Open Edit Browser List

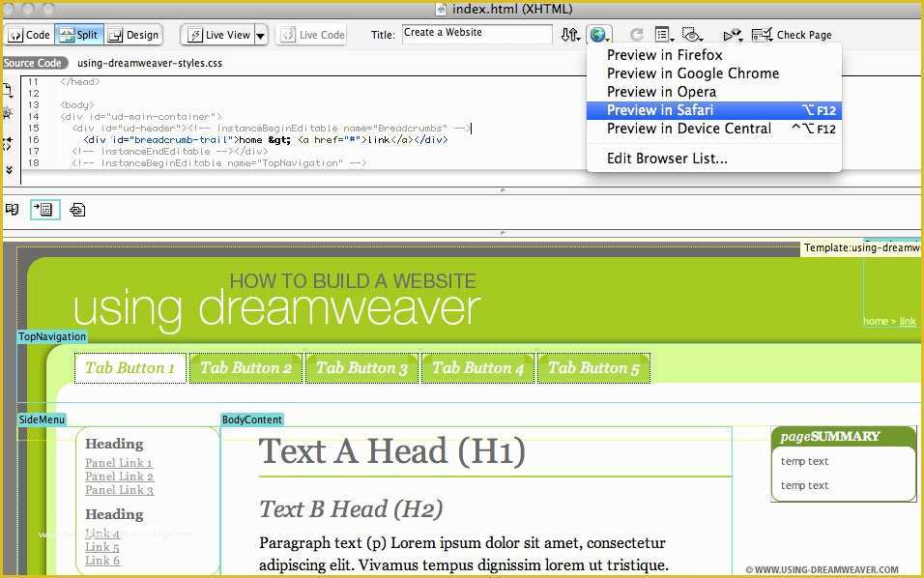coord(713,158)
